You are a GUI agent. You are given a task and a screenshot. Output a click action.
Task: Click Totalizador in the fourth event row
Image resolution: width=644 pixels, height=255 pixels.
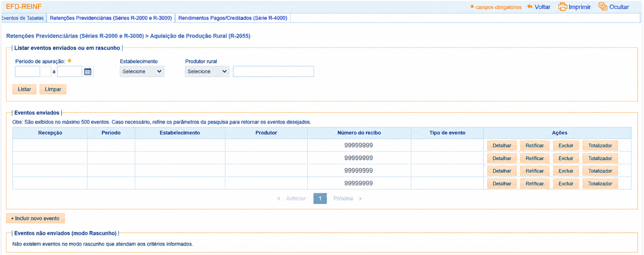click(600, 184)
